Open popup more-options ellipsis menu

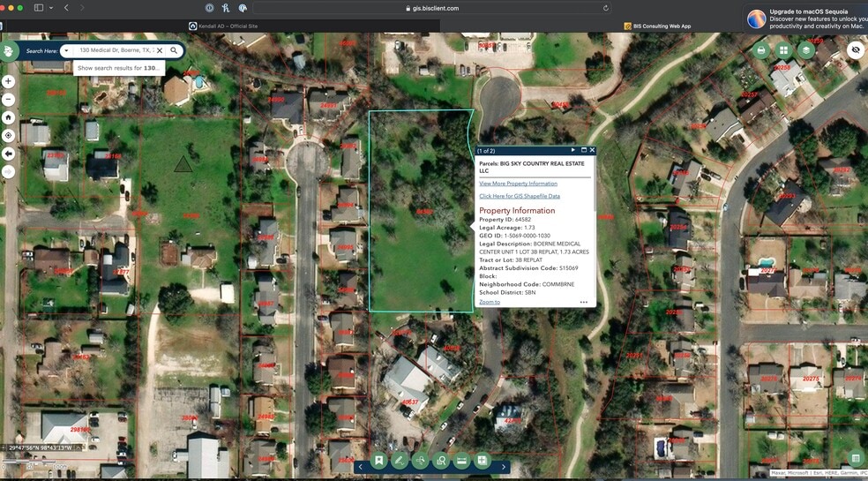[x=583, y=302]
